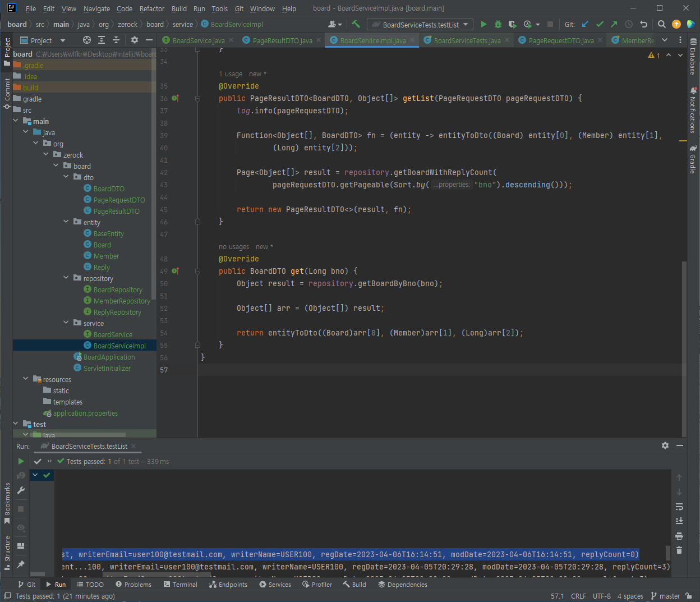This screenshot has width=700, height=602.
Task: Toggle soft-wrap in the console
Action: pos(679,507)
